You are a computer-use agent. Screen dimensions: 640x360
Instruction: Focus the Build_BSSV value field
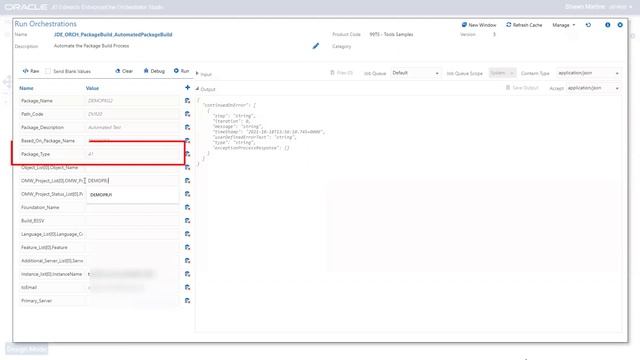[133, 220]
